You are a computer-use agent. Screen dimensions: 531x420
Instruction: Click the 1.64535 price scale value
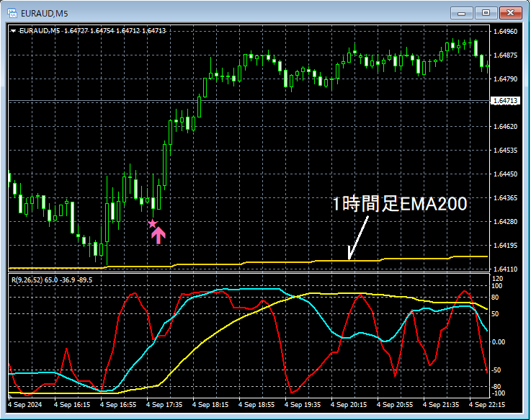(505, 151)
